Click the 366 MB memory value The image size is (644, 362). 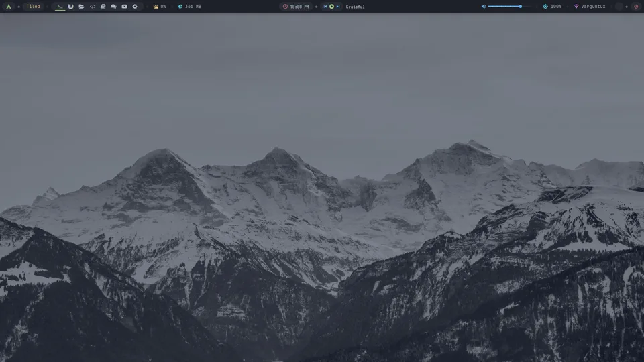pyautogui.click(x=193, y=7)
